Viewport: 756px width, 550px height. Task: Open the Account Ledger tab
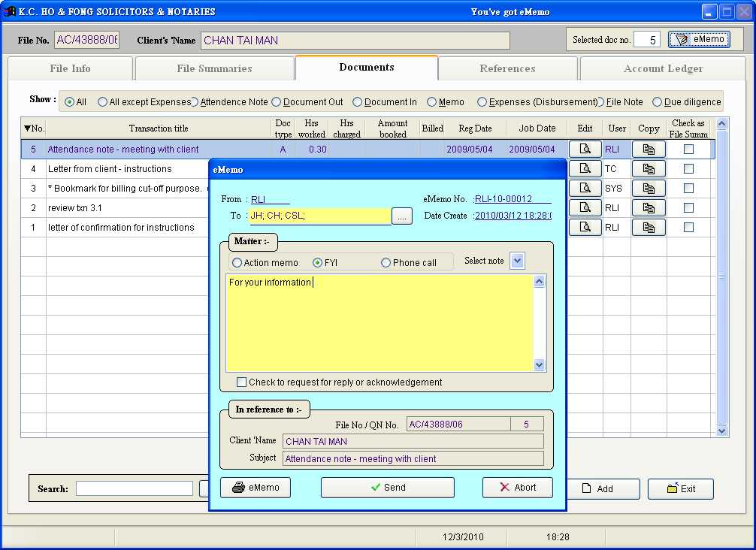tap(663, 68)
